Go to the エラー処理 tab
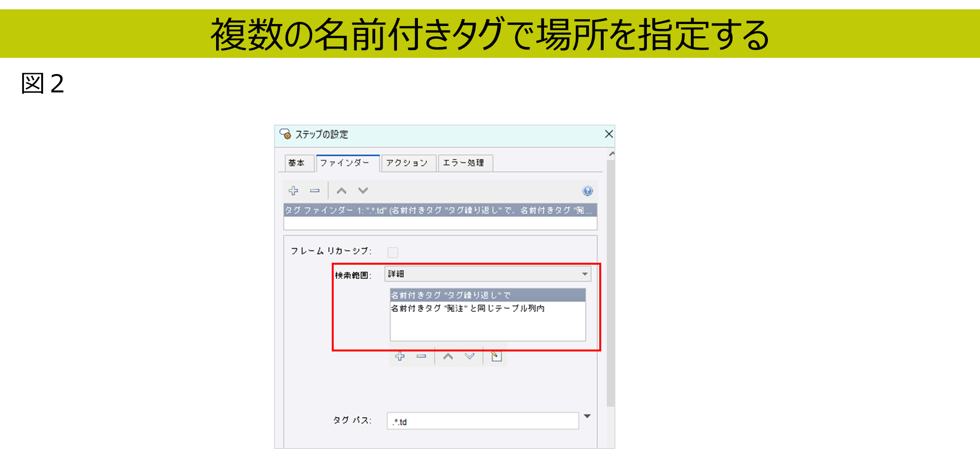This screenshot has height=449, width=980. coord(464,163)
